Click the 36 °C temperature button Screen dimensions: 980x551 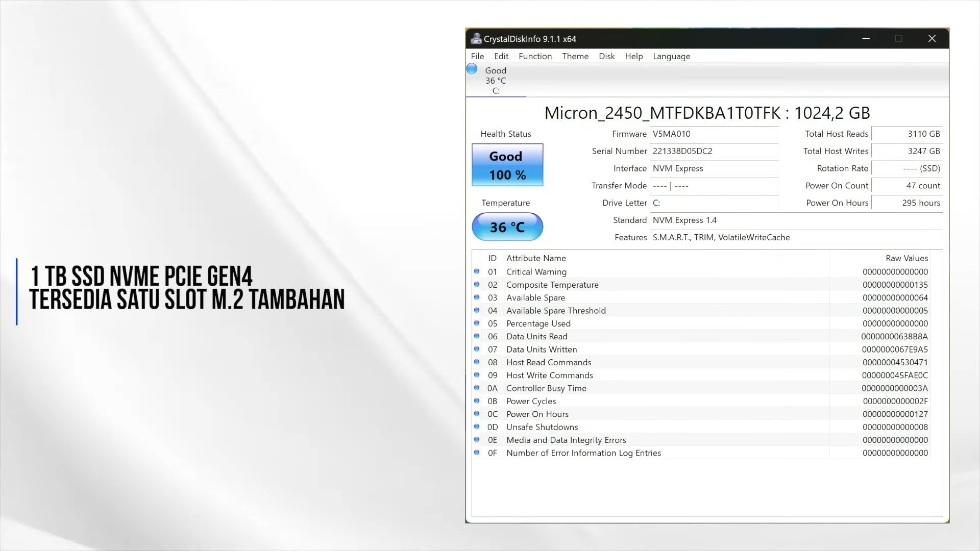(x=507, y=227)
